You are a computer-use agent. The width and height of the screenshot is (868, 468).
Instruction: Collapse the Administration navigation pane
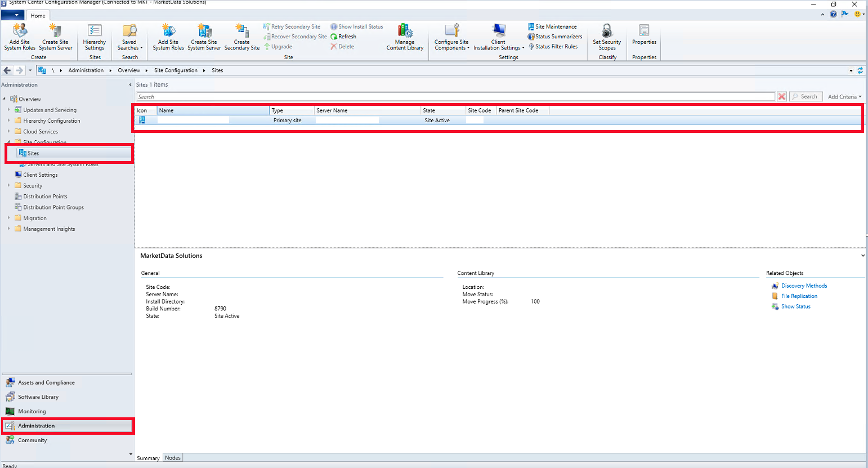click(x=130, y=85)
